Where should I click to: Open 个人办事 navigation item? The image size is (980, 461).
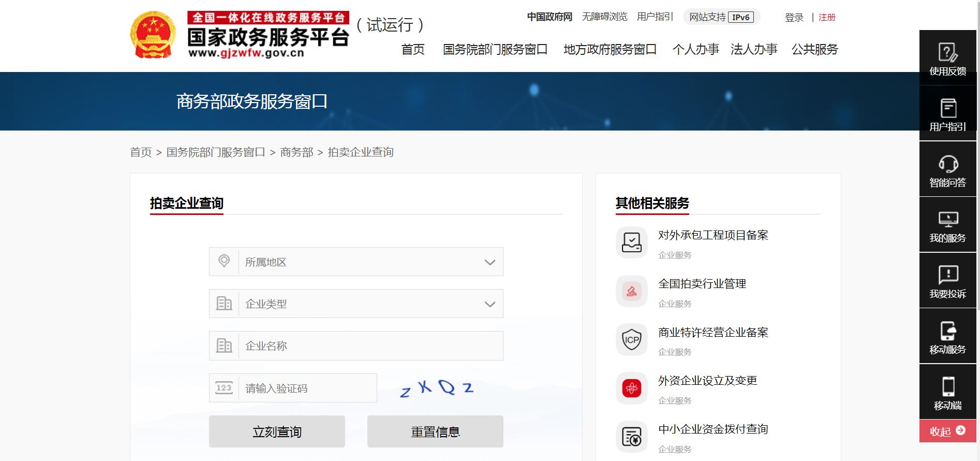(x=696, y=49)
